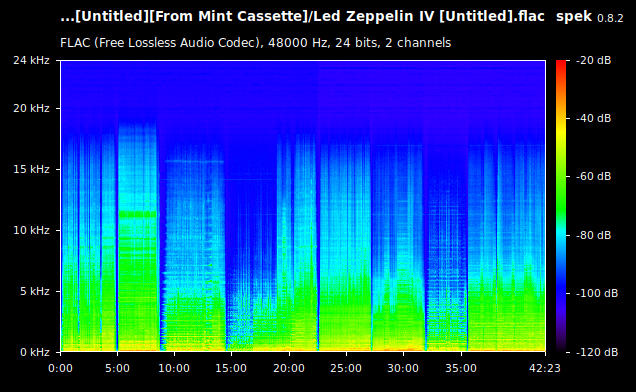Click the 10 kHz frequency label

pos(31,230)
